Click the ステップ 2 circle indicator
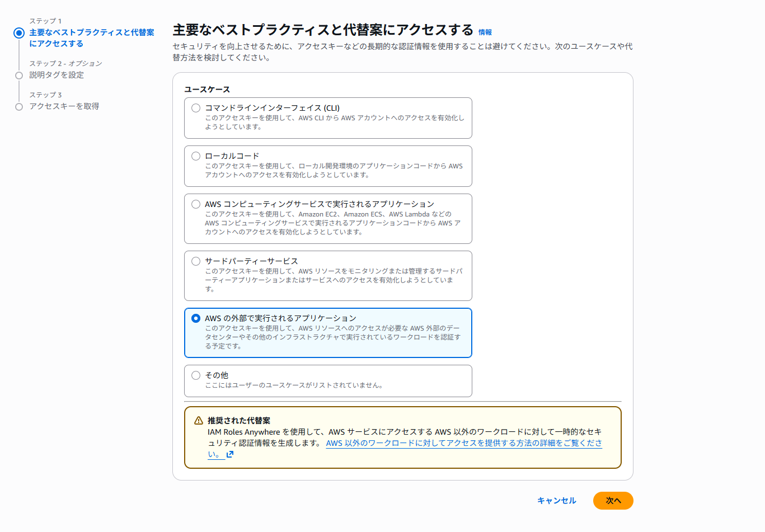The width and height of the screenshot is (765, 532). click(x=19, y=76)
